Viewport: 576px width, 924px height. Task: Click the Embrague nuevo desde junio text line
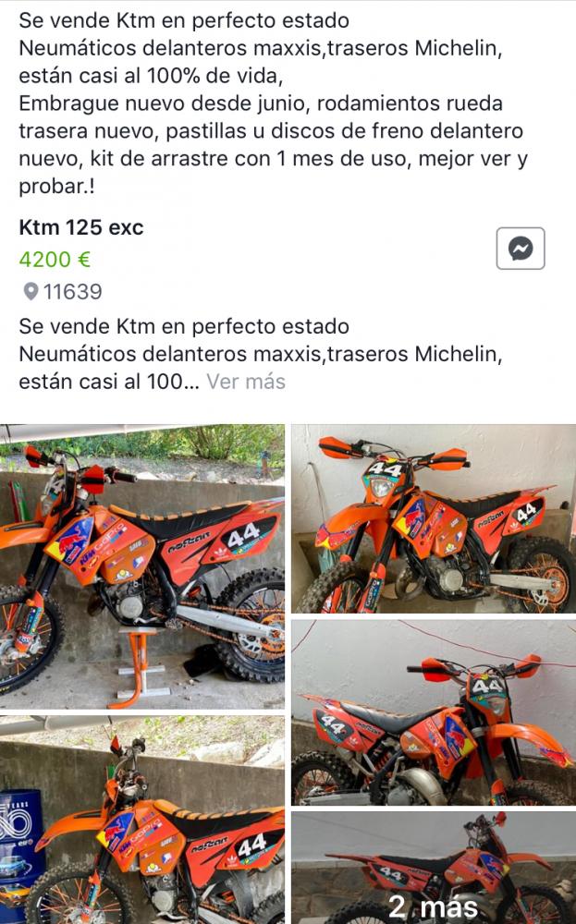[163, 103]
